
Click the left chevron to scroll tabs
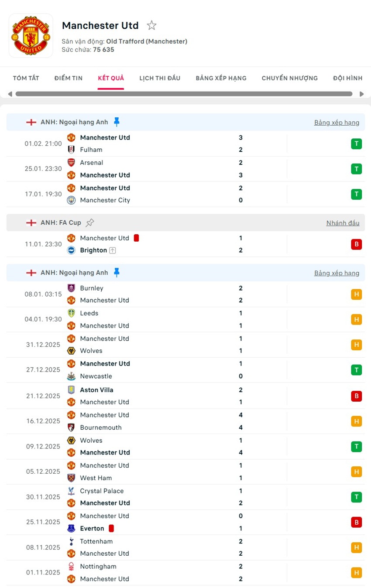[x=10, y=93]
